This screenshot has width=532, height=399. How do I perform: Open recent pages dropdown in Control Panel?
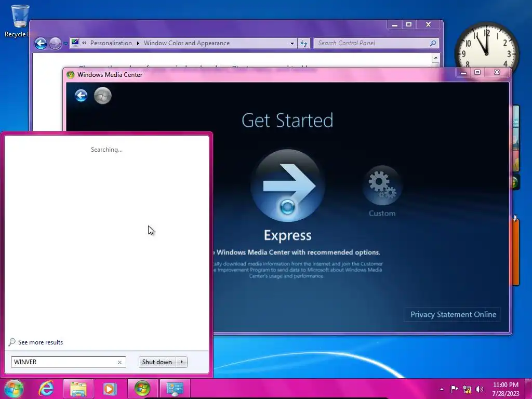coord(65,44)
